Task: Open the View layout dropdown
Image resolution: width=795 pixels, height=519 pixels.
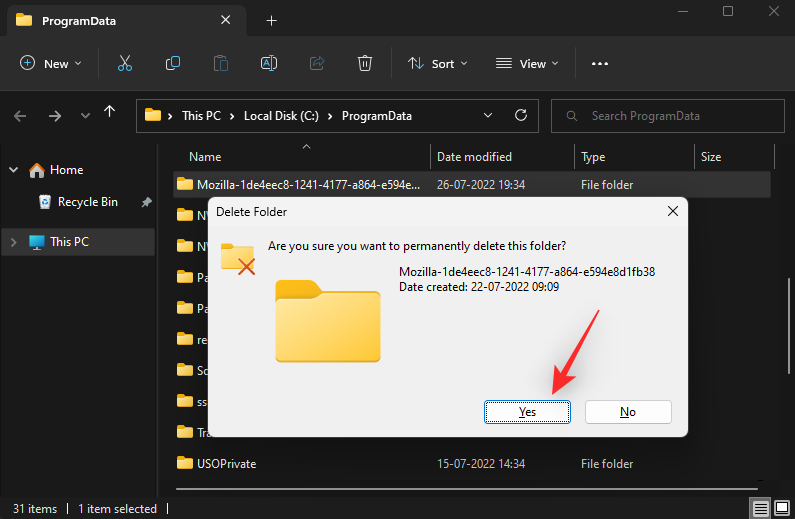Action: (527, 63)
